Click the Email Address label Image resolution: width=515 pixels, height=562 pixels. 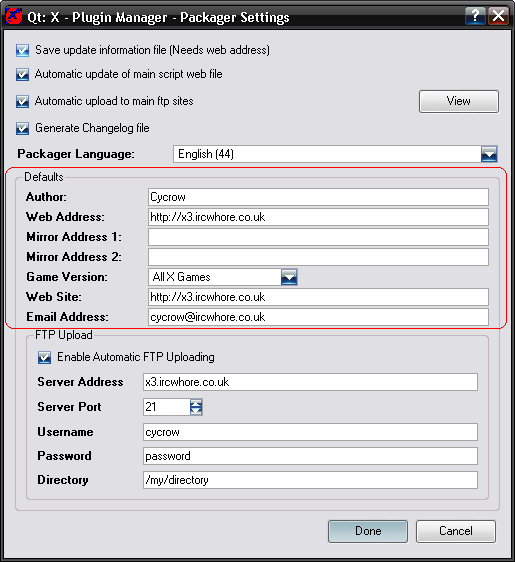click(x=67, y=317)
